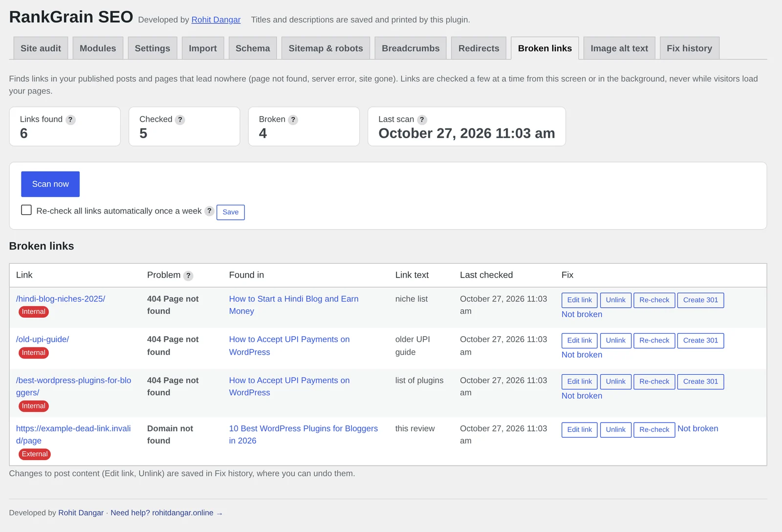Open Rohit Dangar link in footer
This screenshot has width=782, height=532.
(x=81, y=513)
